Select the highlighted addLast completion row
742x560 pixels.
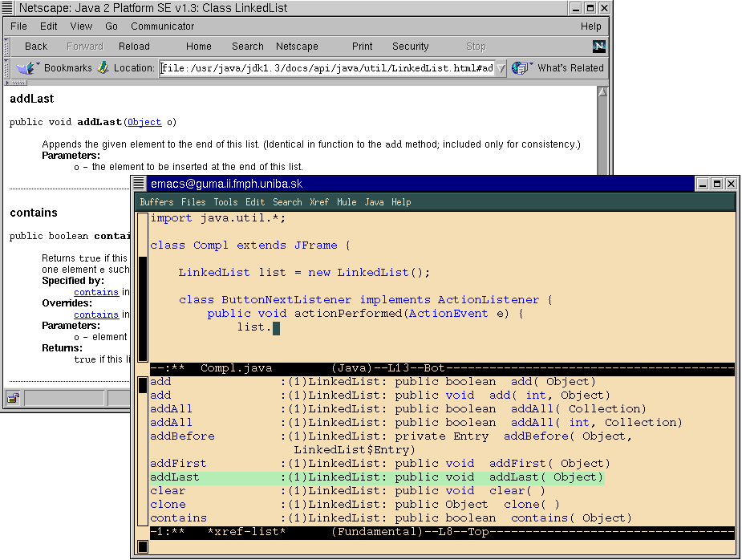pos(377,477)
